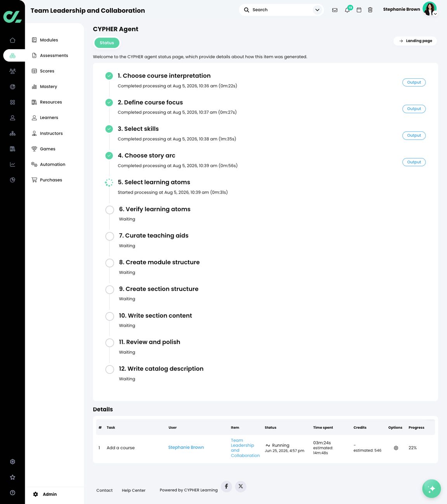This screenshot has height=504, width=447.
Task: Open the X social icon in footer
Action: pos(241,486)
